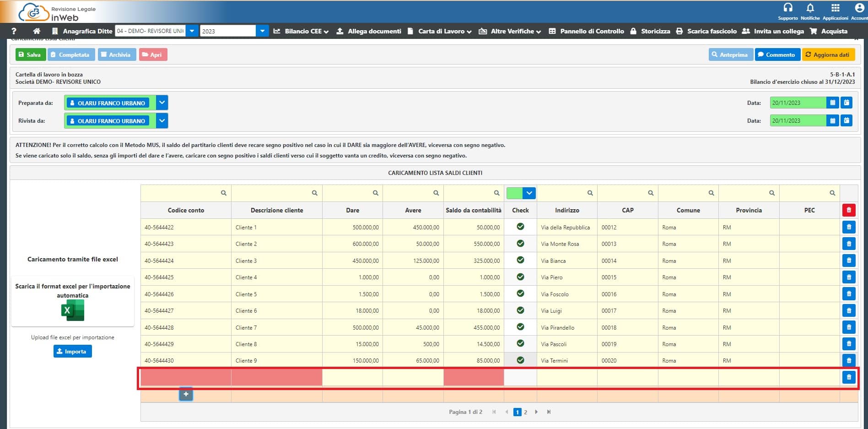Viewport: 868px width, 429px height.
Task: Toggle check mark for Cliente 5
Action: pos(520,293)
